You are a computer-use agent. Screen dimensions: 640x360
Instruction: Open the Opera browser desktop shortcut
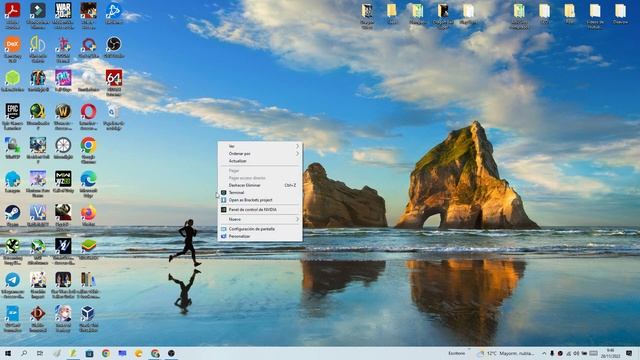89,111
